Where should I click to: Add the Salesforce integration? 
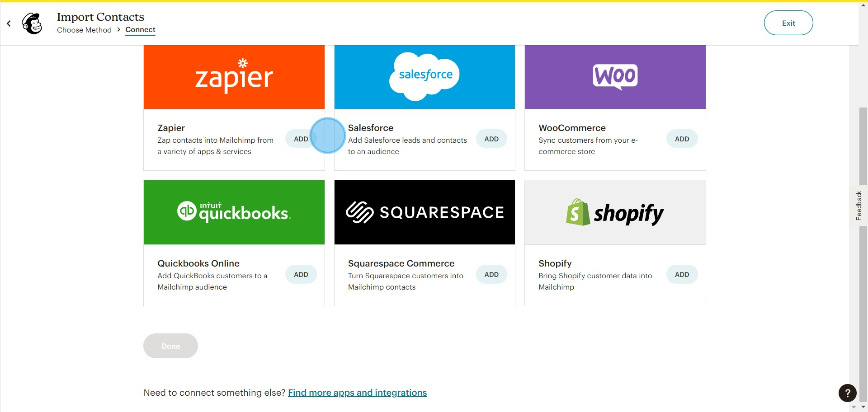pyautogui.click(x=491, y=139)
